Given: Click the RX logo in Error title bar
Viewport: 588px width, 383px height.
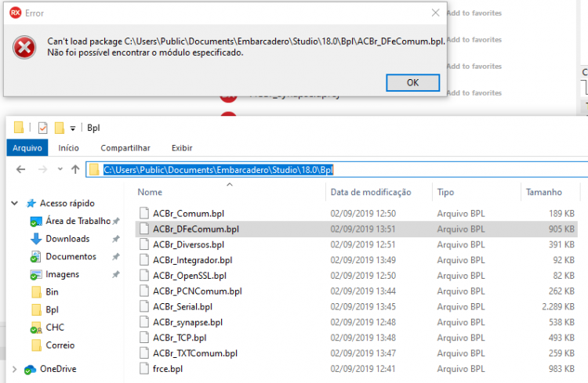Looking at the screenshot, I should point(16,13).
